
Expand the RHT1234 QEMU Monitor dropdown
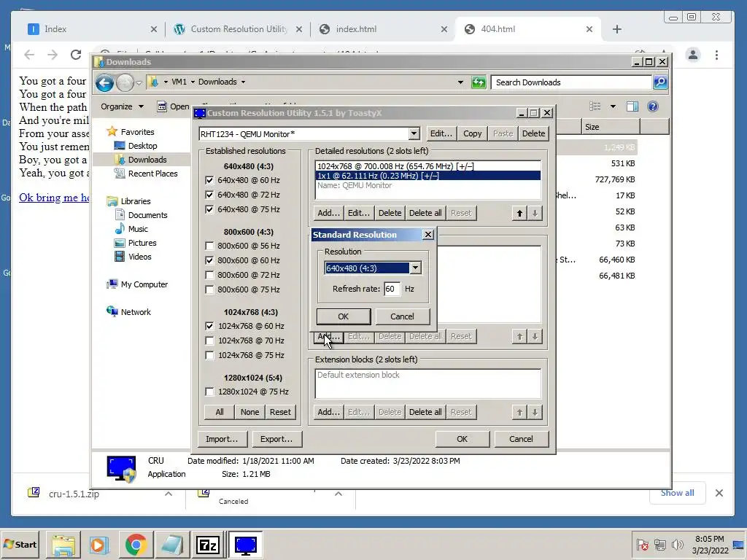coord(414,134)
